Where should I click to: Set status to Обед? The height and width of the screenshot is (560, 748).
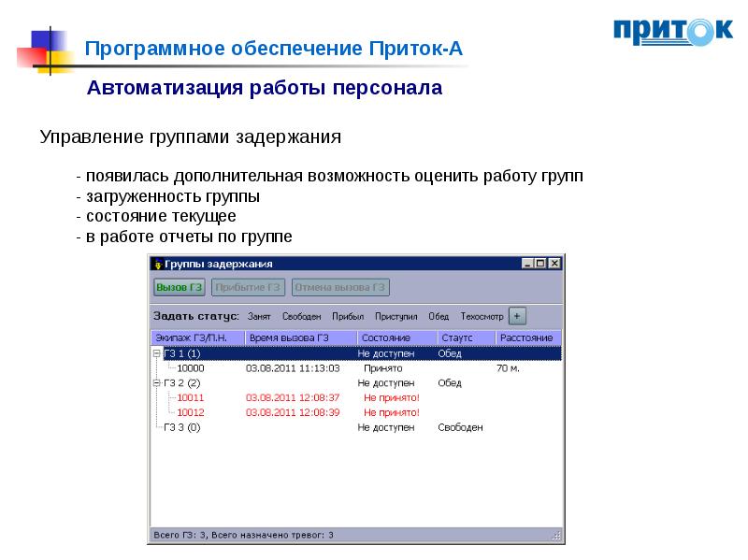point(439,317)
